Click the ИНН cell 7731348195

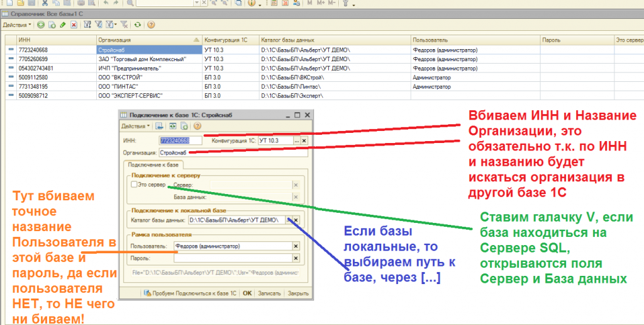[x=57, y=86]
